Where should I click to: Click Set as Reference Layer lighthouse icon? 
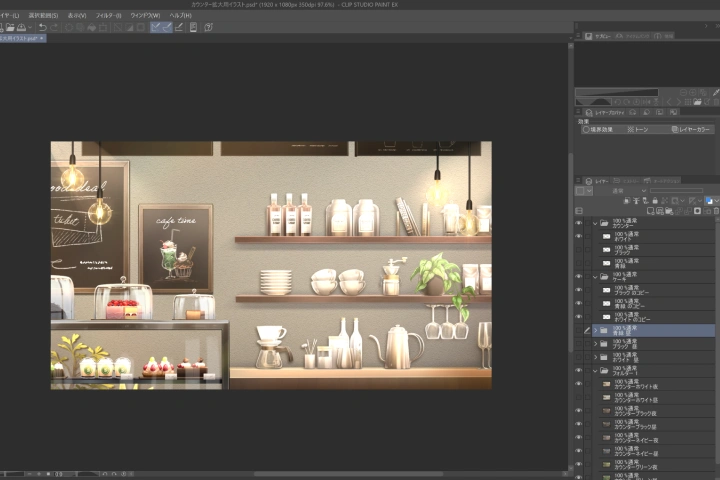[x=636, y=201]
